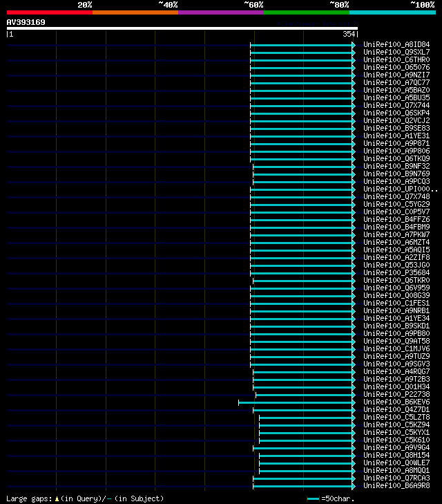Click the UniRef100_A5BAZ0 text
Screen dimensions: 442x504
pyautogui.click(x=396, y=91)
